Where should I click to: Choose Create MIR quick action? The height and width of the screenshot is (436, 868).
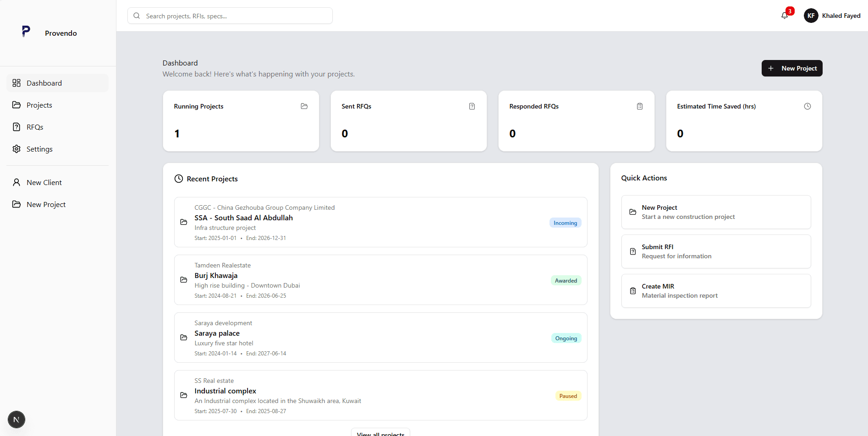(715, 291)
